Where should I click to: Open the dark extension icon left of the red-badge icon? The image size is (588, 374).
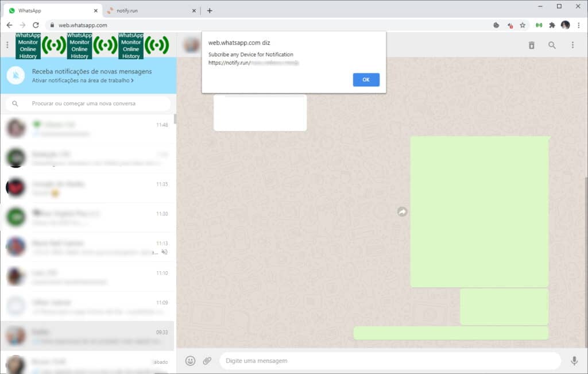[496, 25]
